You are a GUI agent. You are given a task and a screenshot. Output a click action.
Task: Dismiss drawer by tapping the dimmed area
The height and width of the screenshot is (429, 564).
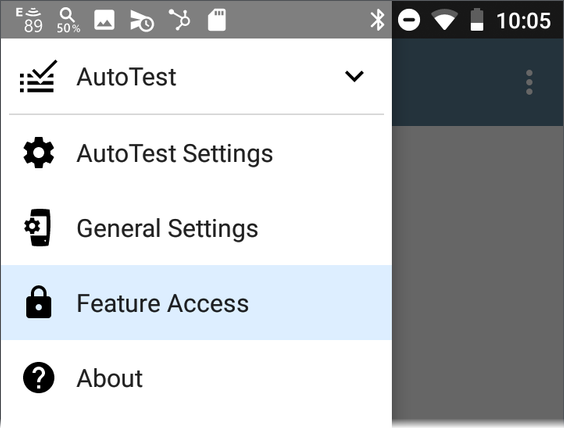pos(478,272)
